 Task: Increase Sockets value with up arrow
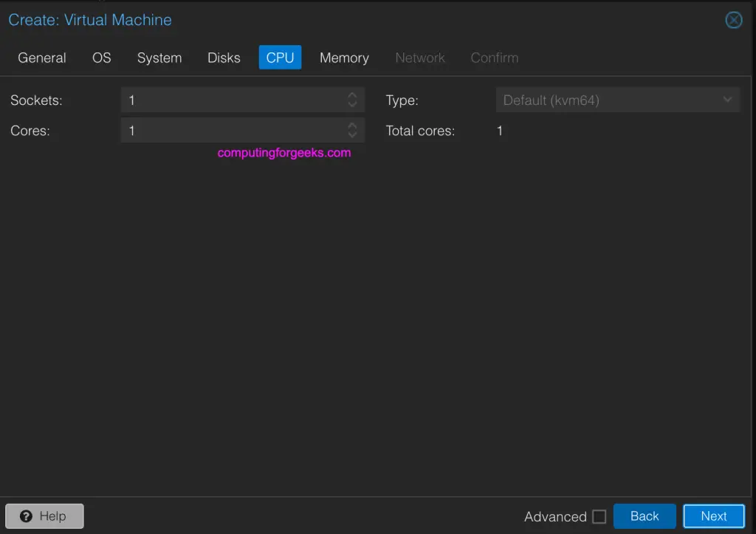(x=352, y=95)
